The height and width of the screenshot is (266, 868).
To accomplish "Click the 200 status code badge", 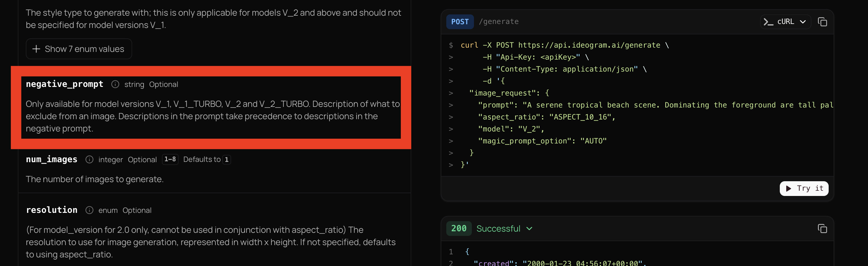I will click(459, 229).
